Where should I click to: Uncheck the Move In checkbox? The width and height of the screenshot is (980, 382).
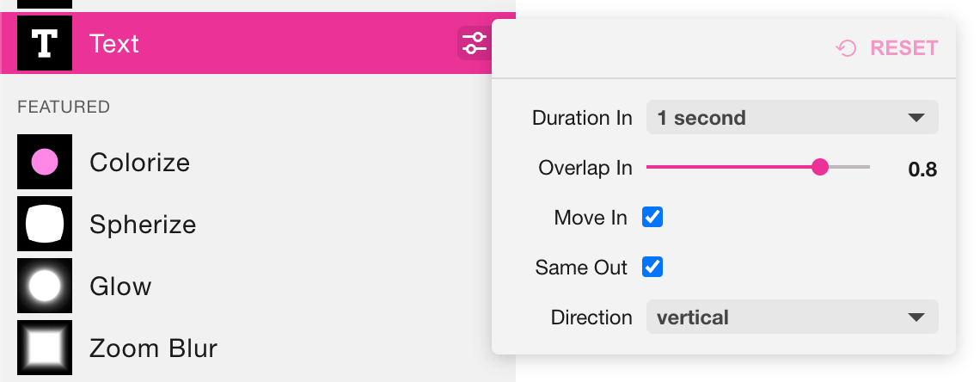(x=652, y=218)
